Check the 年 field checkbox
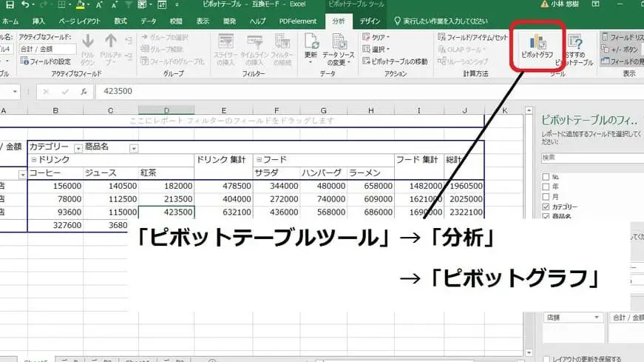 (x=546, y=187)
